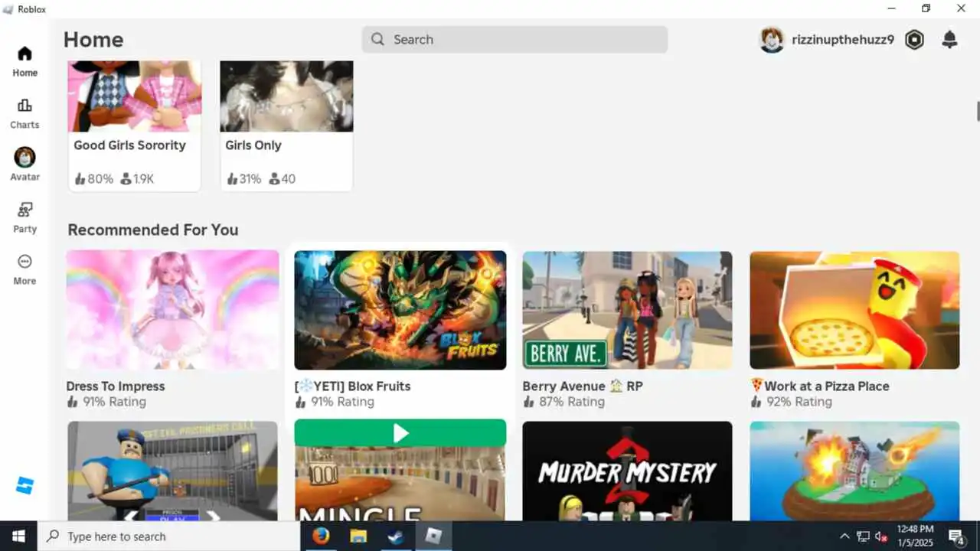Open Steam from the taskbar
This screenshot has width=980, height=551.
coord(396,536)
